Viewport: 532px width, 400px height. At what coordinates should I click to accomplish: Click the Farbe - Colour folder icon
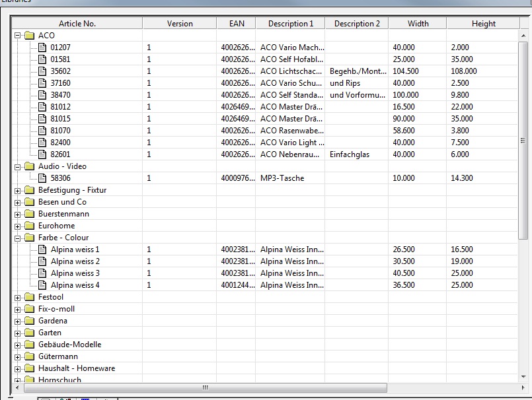(30, 237)
